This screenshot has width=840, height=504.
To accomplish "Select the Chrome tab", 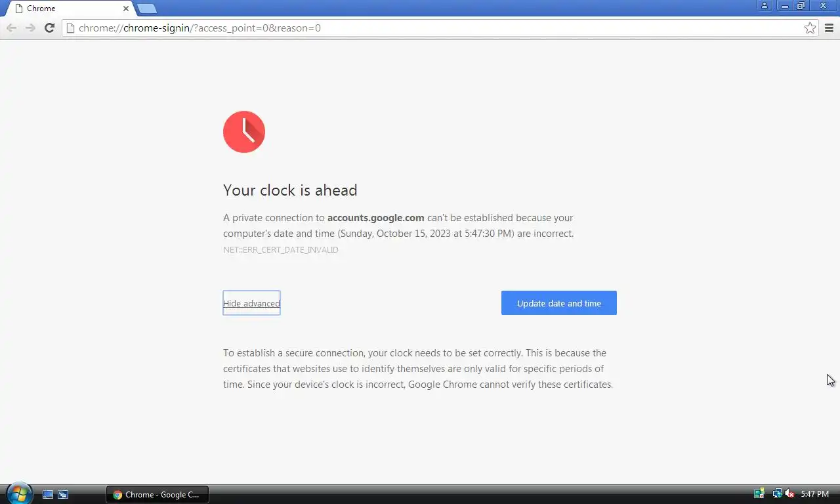I will point(69,9).
